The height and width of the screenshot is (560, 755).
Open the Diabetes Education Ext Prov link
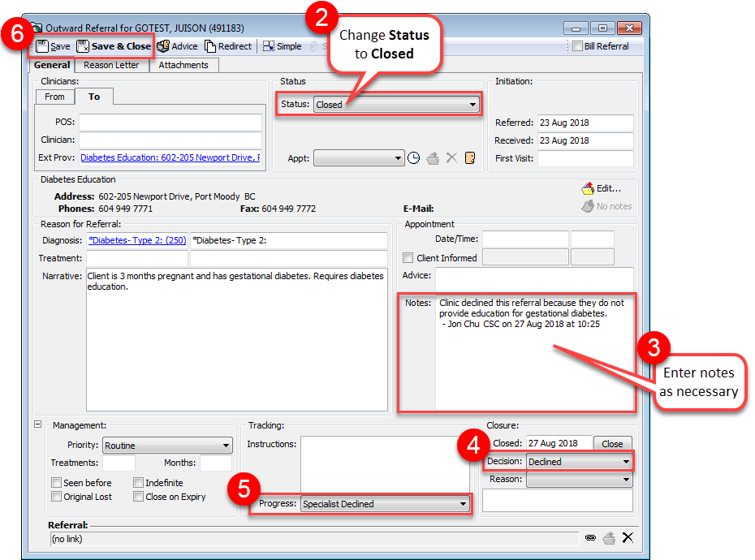[170, 157]
